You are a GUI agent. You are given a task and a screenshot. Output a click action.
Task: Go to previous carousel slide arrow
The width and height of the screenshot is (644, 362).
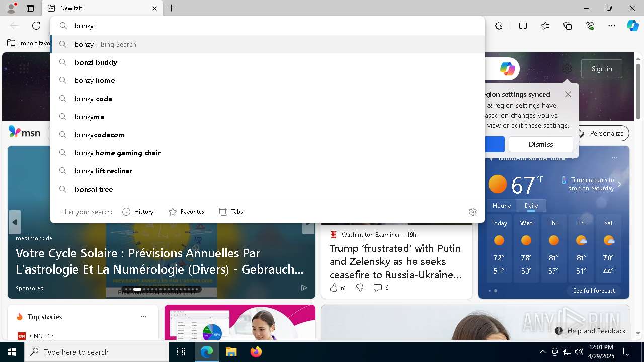(15, 222)
